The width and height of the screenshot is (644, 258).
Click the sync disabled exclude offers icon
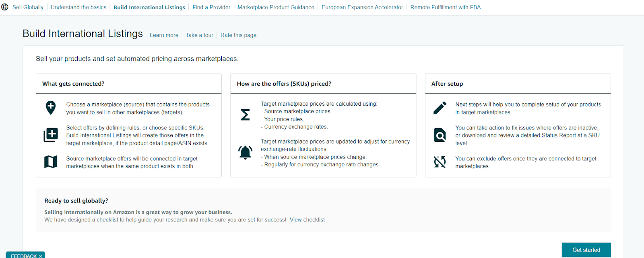click(440, 162)
